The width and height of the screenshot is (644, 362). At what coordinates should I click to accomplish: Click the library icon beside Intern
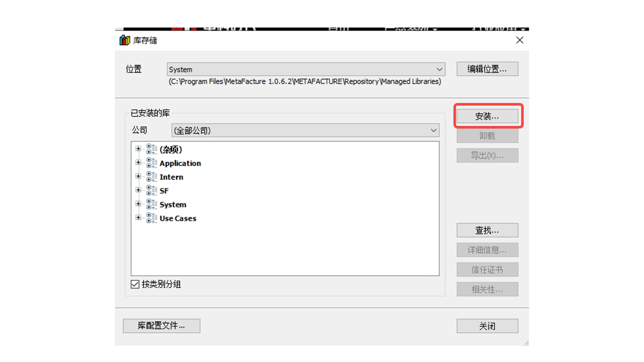[151, 177]
